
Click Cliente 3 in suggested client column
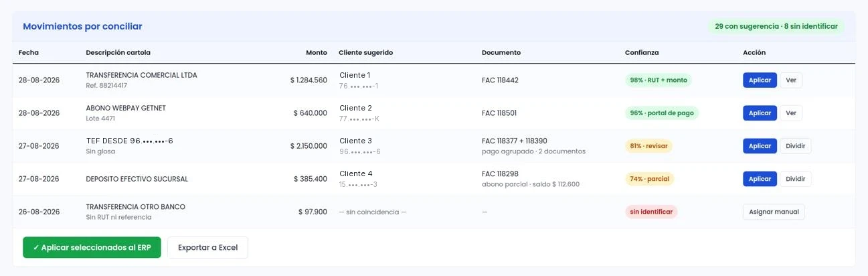coord(355,141)
